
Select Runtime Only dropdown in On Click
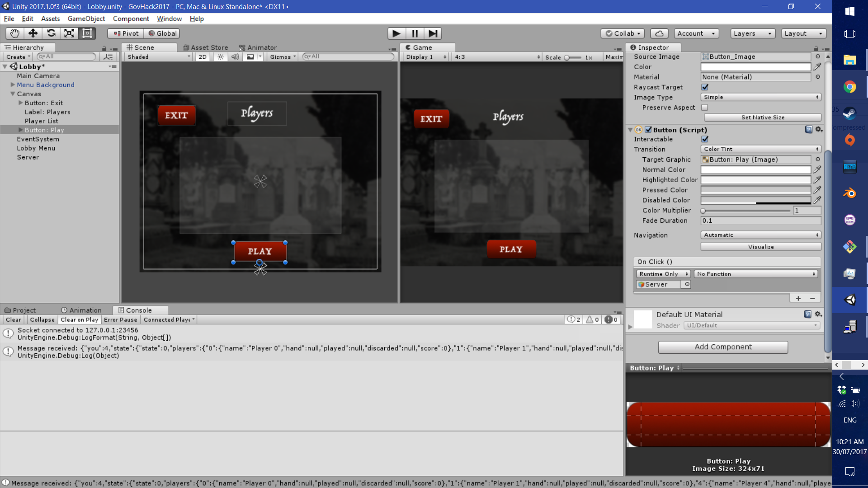tap(664, 273)
